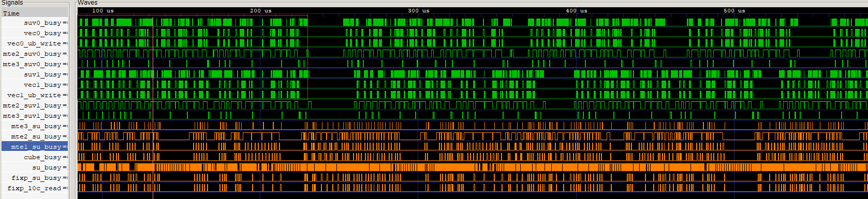Viewport: 868px width, 199px height.
Task: Click the Time header in Signals panel
Action: coord(11,13)
